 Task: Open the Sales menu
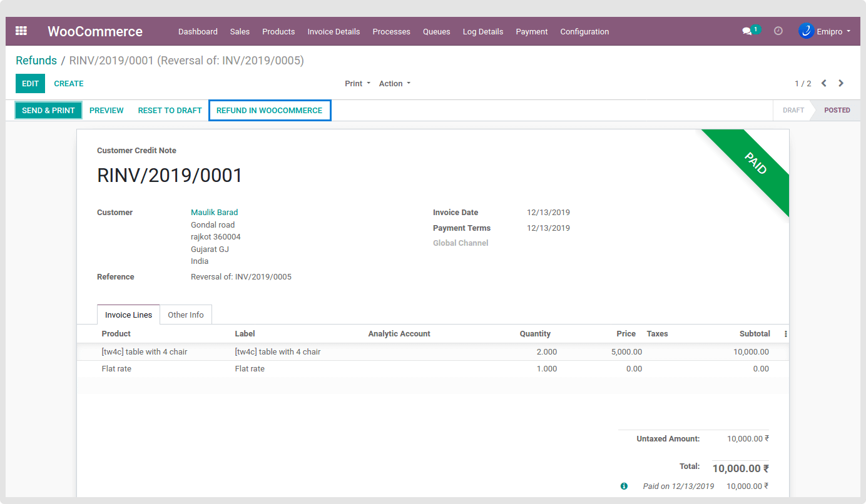point(240,32)
